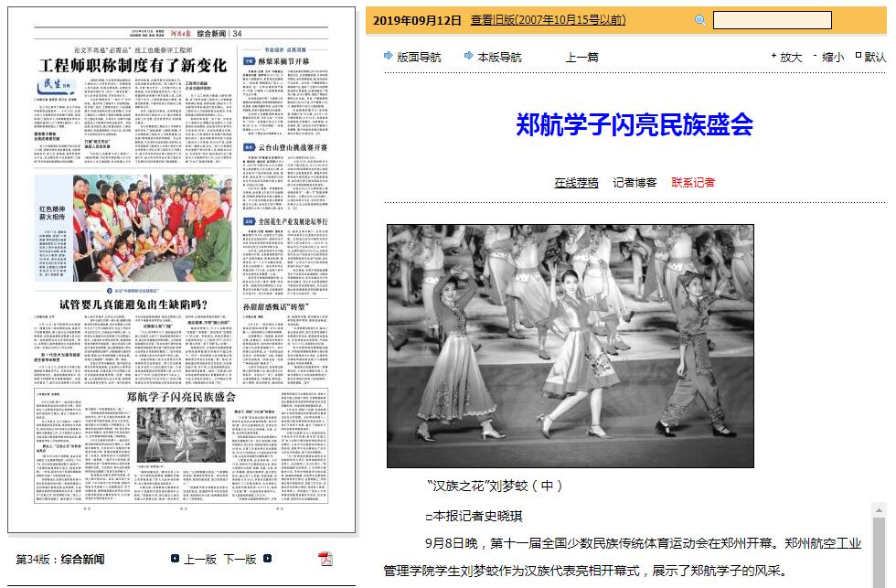Click the right arrow beside 下一版
Viewport: 896px width, 588px height.
(267, 559)
